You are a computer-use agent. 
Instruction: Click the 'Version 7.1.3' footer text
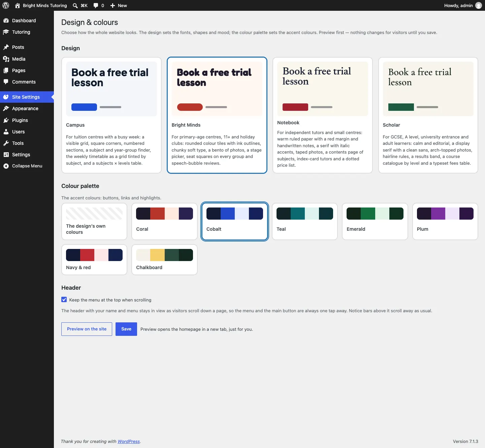[x=465, y=441]
